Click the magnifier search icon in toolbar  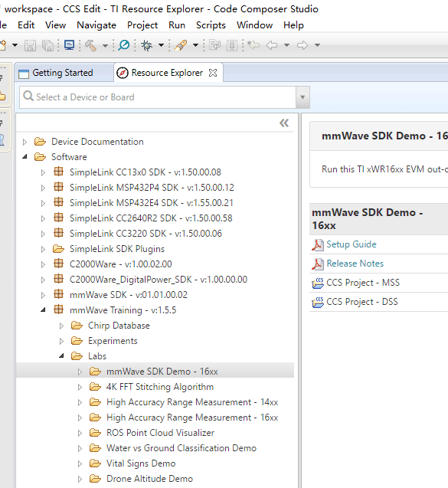coord(124,45)
